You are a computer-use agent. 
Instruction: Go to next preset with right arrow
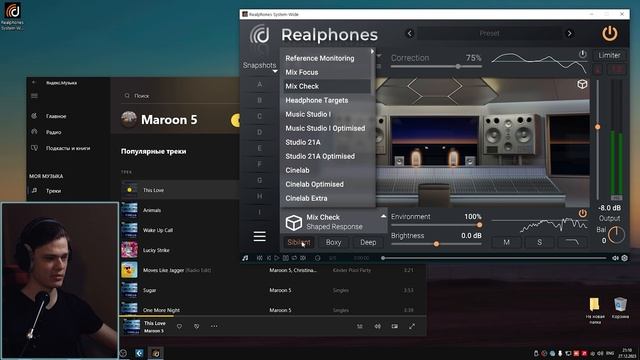point(569,34)
